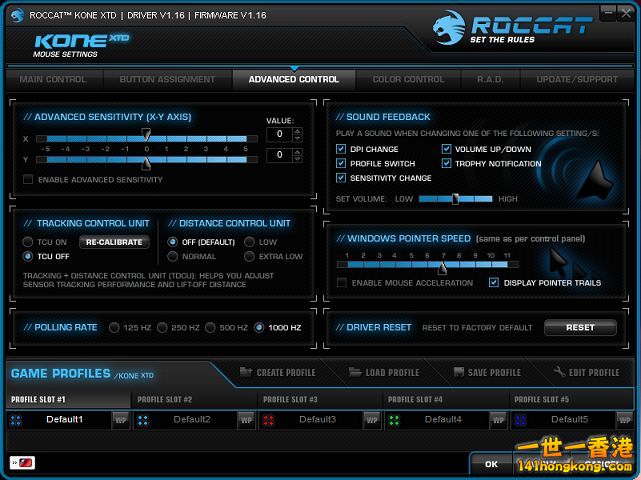Set Distance Control Unit to Normal
This screenshot has width=641, height=480.
pos(173,256)
